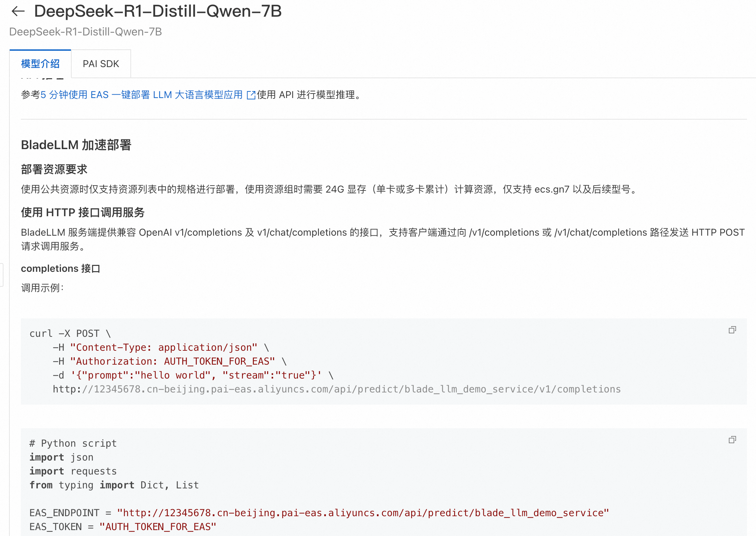Click the curl completions URL line
The image size is (756, 536).
(x=337, y=389)
